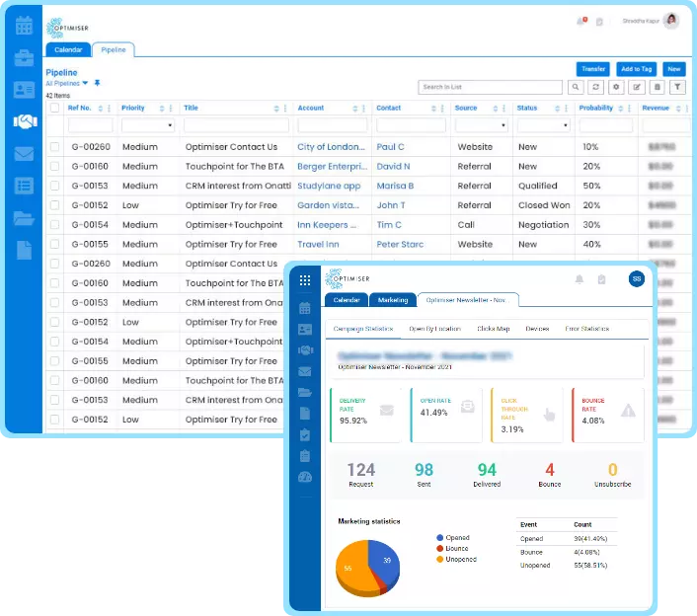Open the Studylane app account link
Image resolution: width=697 pixels, height=616 pixels.
click(329, 186)
